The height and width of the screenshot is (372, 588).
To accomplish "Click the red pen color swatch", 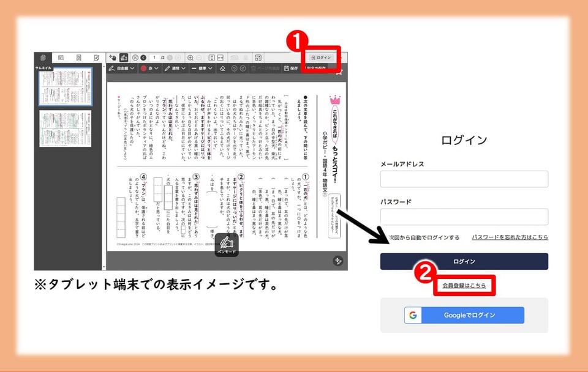I will coord(145,69).
